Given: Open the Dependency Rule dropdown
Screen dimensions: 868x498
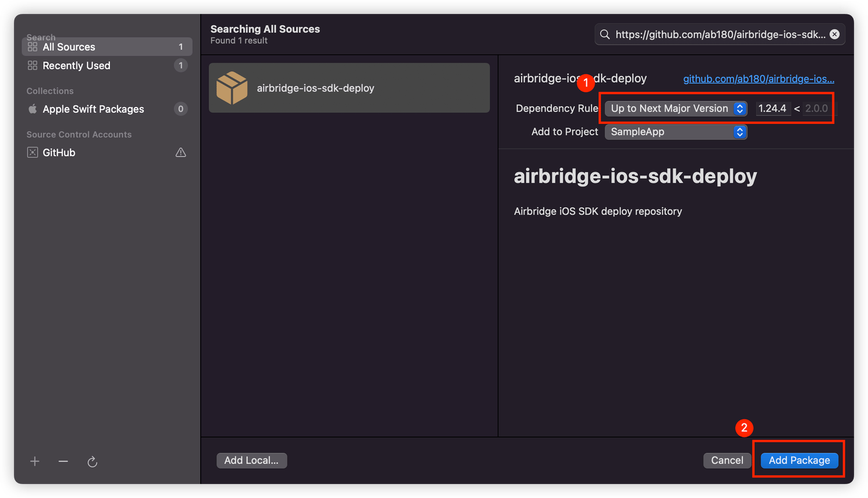Looking at the screenshot, I should (676, 108).
